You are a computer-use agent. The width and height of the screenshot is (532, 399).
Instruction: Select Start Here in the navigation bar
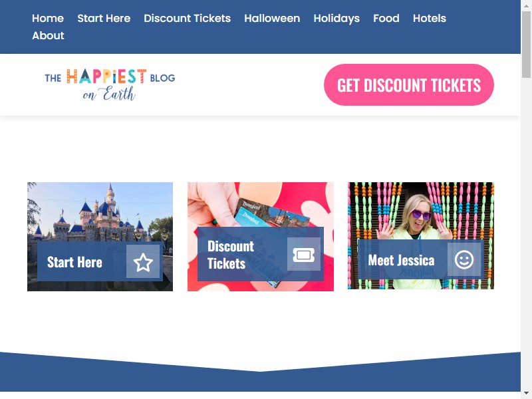104,19
